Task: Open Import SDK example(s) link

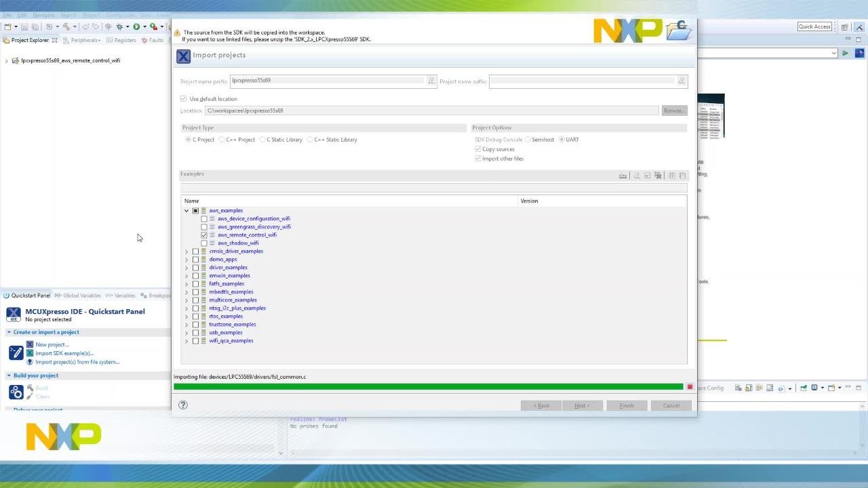Action: pyautogui.click(x=64, y=353)
